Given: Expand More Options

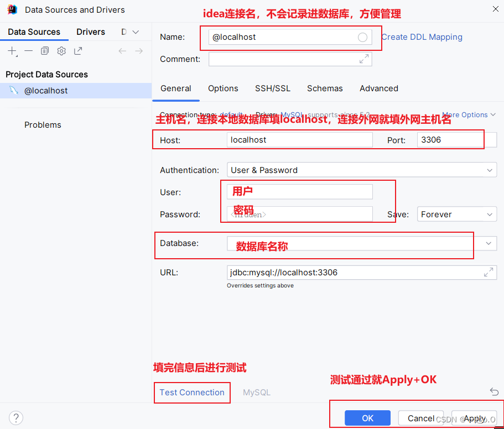Looking at the screenshot, I should (x=465, y=114).
